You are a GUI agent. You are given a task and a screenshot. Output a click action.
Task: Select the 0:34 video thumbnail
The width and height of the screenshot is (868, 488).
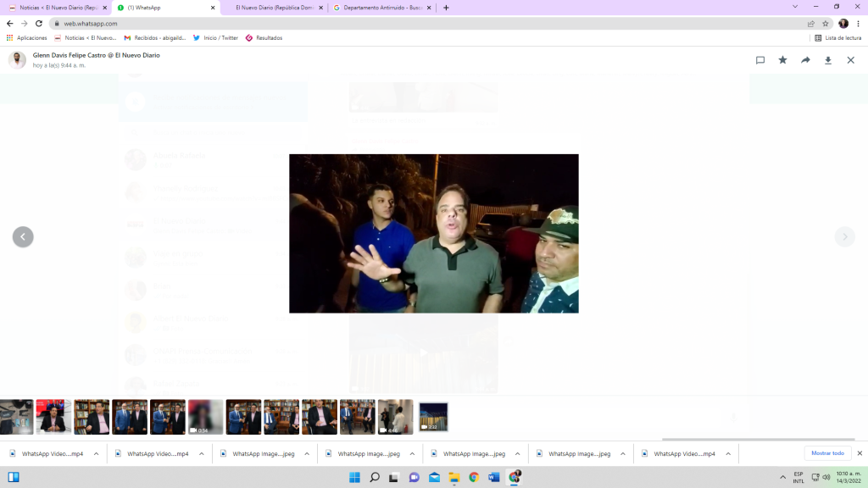205,417
